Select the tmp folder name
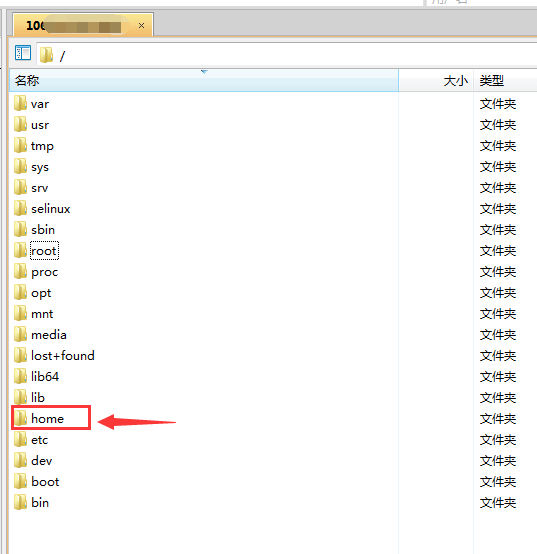Screen dimensions: 537x554 pos(42,146)
